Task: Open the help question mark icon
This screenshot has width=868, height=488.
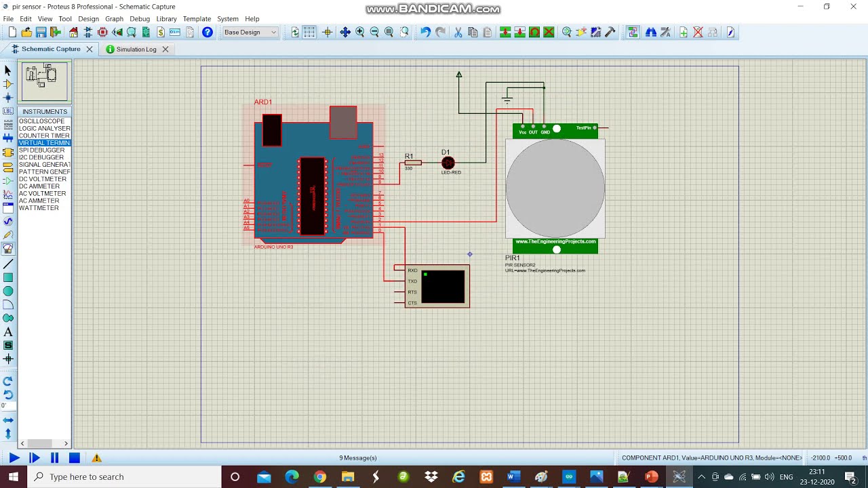Action: tap(208, 33)
